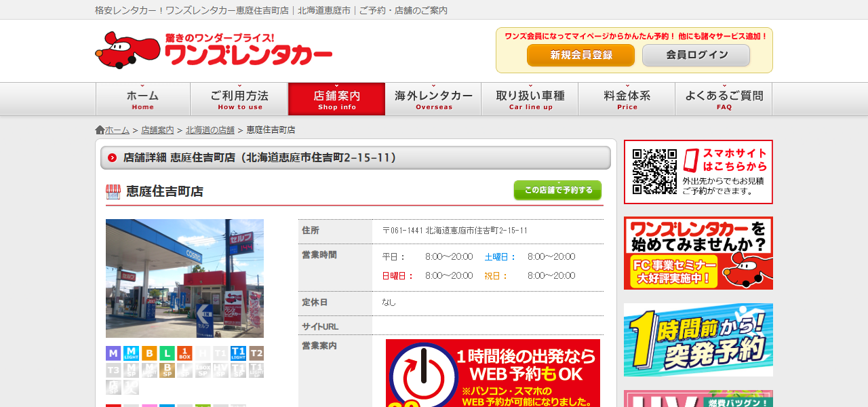Click the grey 店 SP class icon
This screenshot has height=407, width=868.
tap(113, 387)
